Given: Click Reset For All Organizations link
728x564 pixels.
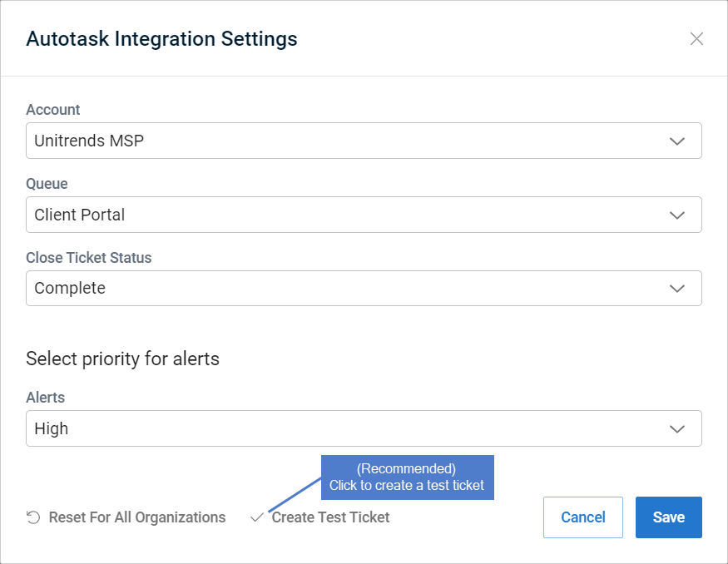Looking at the screenshot, I should coord(137,517).
